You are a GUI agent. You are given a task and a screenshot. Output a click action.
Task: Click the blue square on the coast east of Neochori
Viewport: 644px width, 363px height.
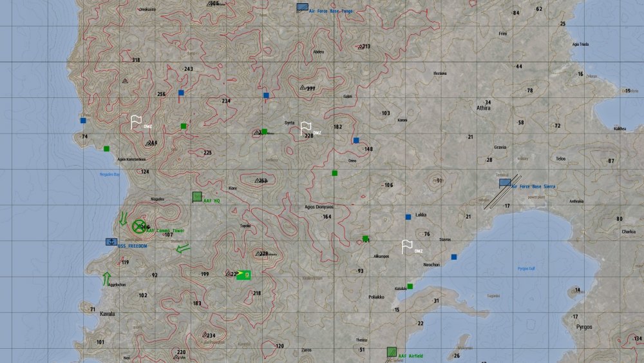(x=454, y=257)
